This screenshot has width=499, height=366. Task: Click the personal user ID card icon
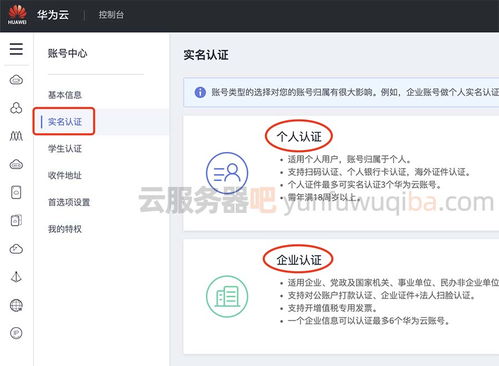click(227, 173)
